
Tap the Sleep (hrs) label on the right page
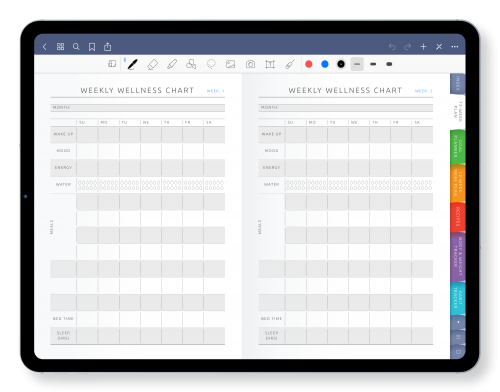tap(271, 335)
